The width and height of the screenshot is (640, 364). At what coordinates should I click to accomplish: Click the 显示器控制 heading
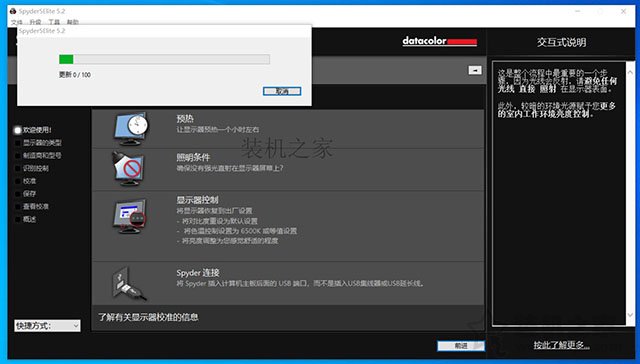click(x=198, y=200)
